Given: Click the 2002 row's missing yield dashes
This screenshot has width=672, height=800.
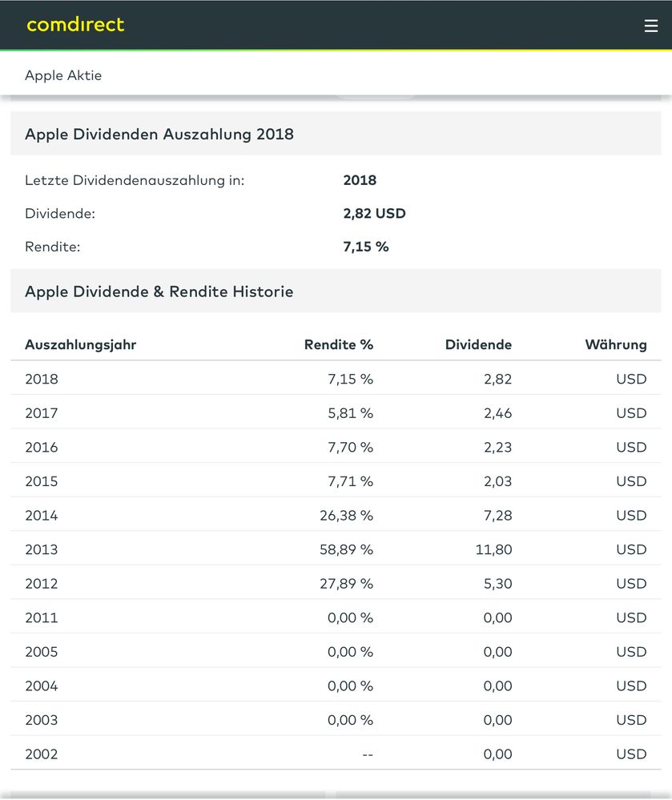Looking at the screenshot, I should pyautogui.click(x=367, y=754).
